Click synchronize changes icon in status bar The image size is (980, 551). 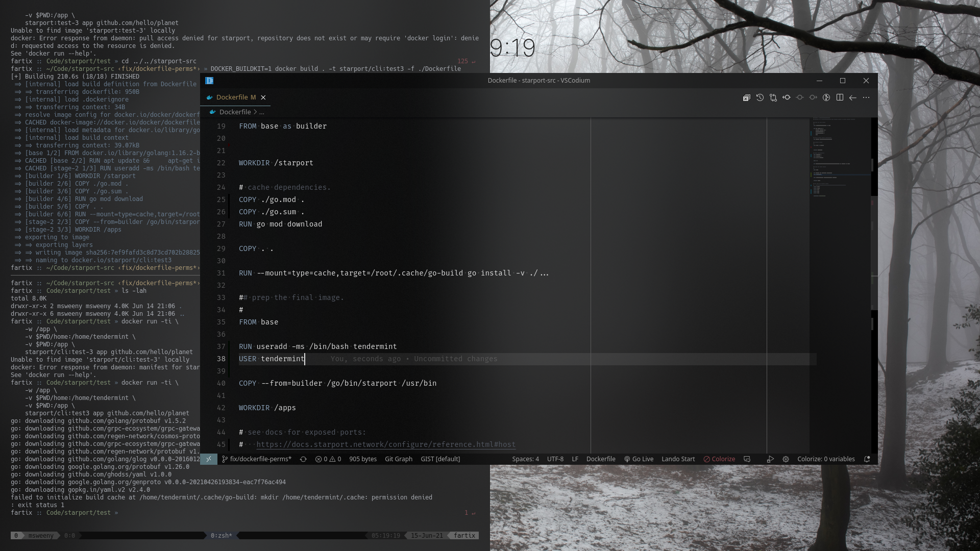[x=303, y=459]
